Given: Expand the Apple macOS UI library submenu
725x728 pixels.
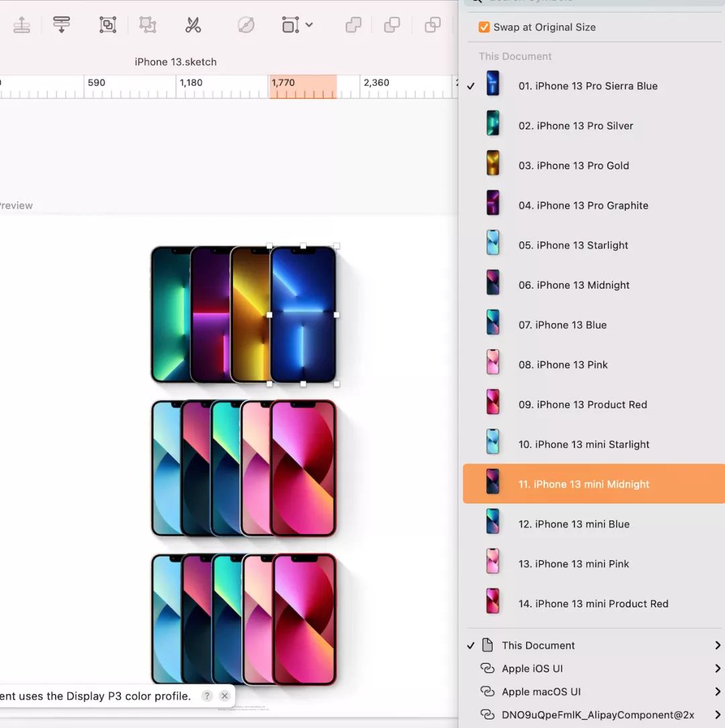Looking at the screenshot, I should pyautogui.click(x=717, y=692).
